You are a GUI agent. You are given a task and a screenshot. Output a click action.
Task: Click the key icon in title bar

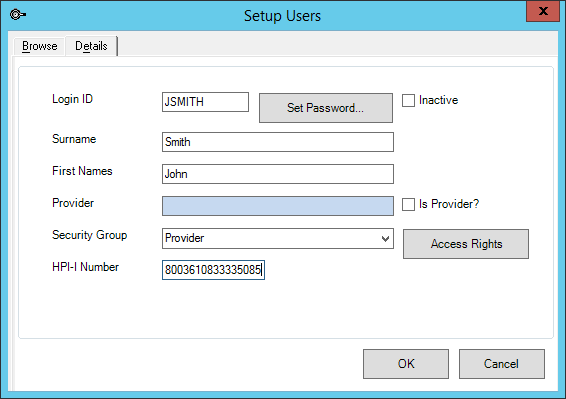(x=17, y=15)
